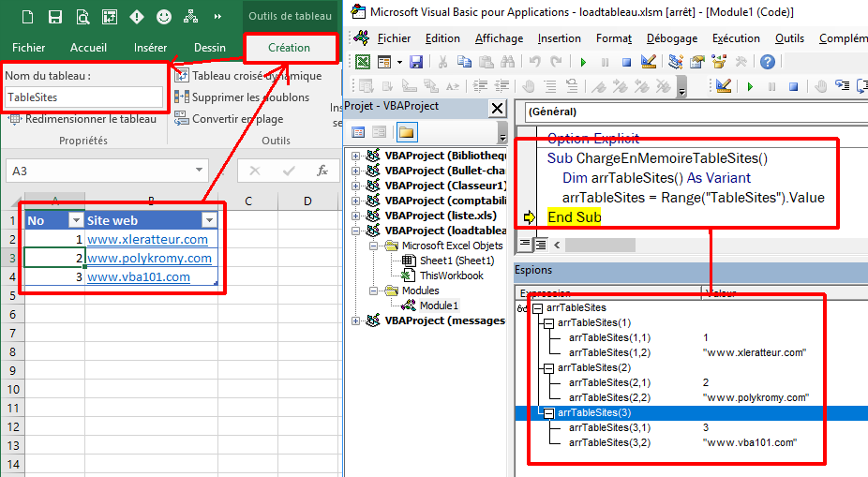
Task: Click the code window horizontal scrollbar thumb
Action: [x=600, y=245]
